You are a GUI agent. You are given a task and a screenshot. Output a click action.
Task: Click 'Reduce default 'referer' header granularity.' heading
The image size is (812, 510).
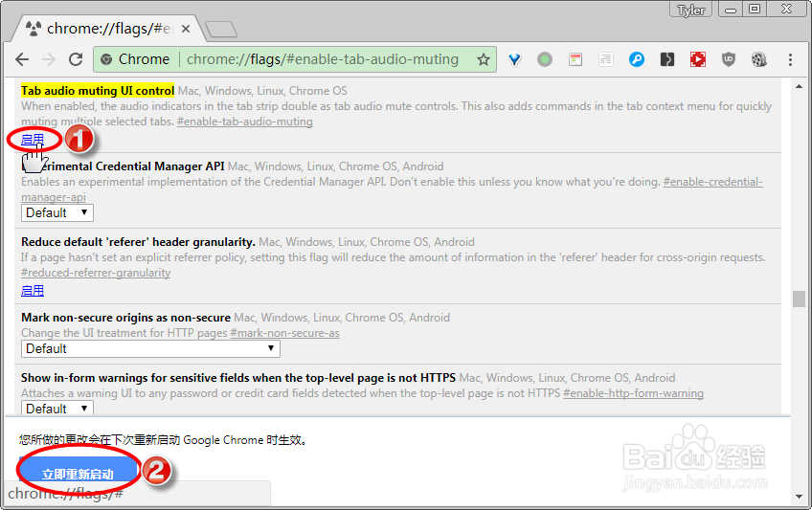pos(138,242)
